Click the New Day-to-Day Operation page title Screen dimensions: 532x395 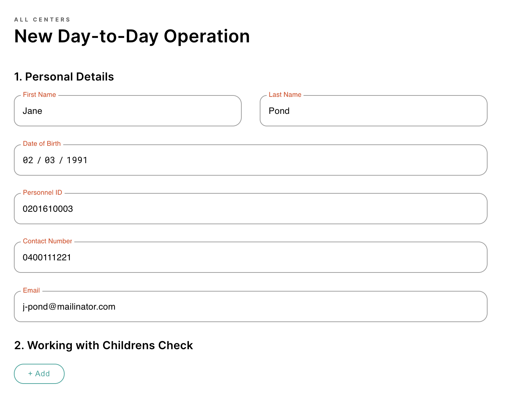[132, 36]
